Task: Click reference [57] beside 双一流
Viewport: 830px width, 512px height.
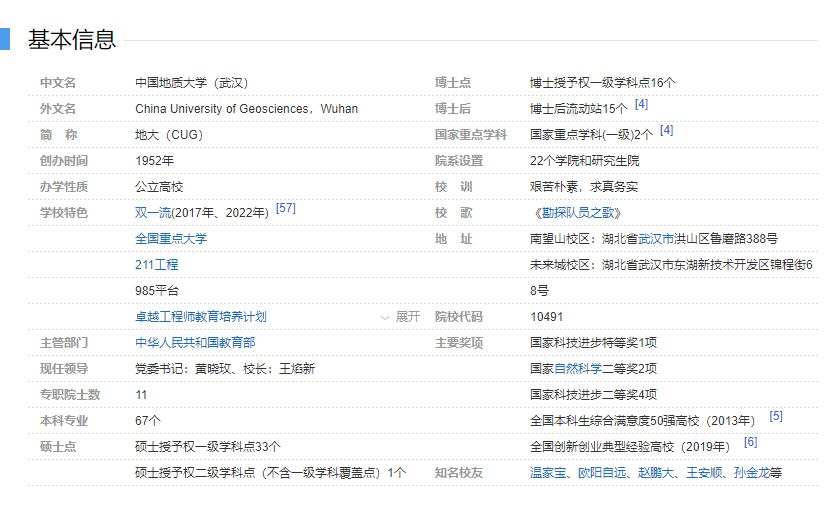Action: pos(285,208)
